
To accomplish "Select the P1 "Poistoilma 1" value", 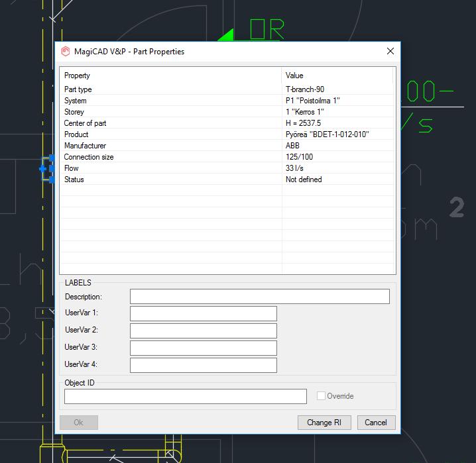I will click(x=313, y=101).
